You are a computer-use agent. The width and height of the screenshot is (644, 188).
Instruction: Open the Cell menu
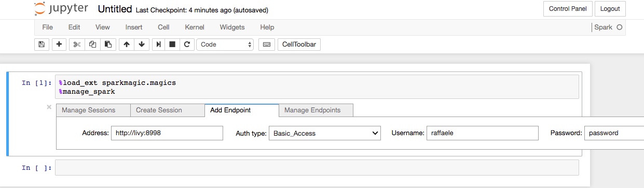click(x=163, y=27)
